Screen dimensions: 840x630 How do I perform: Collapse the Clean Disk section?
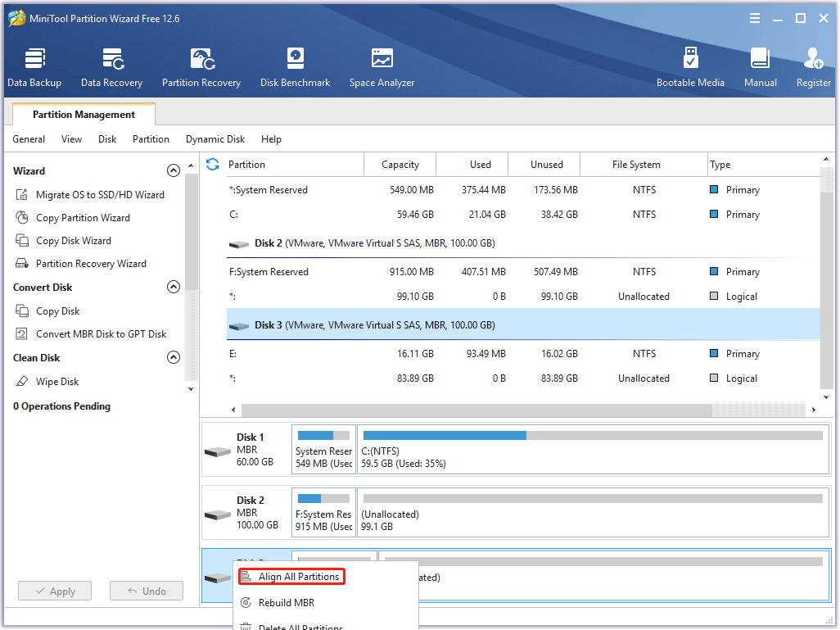173,357
